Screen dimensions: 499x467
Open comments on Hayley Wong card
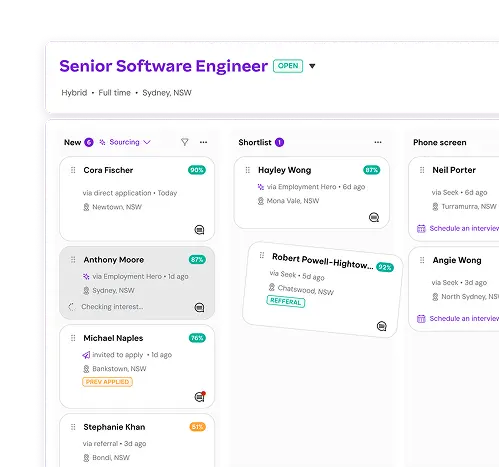click(374, 217)
